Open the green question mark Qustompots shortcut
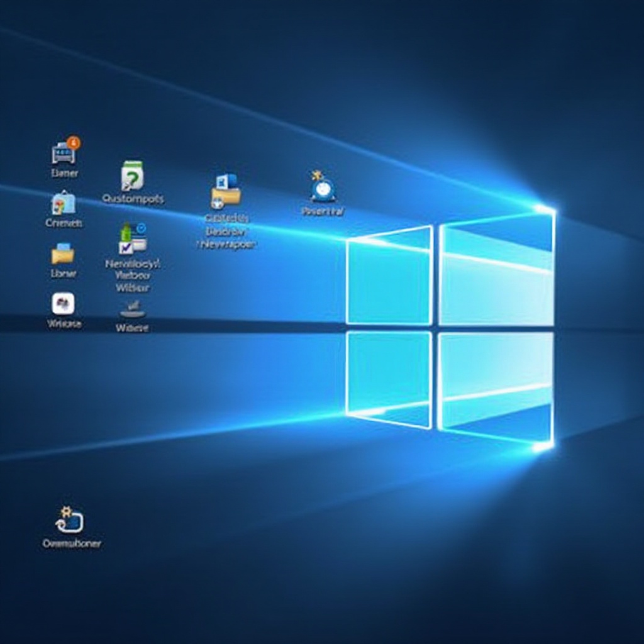Image resolution: width=644 pixels, height=644 pixels. point(132,176)
